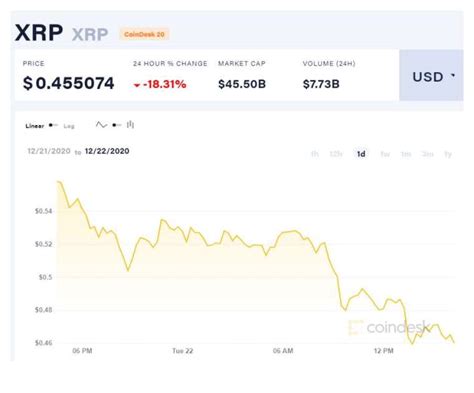Click the Linear scale label
The height and width of the screenshot is (393, 474).
click(35, 126)
